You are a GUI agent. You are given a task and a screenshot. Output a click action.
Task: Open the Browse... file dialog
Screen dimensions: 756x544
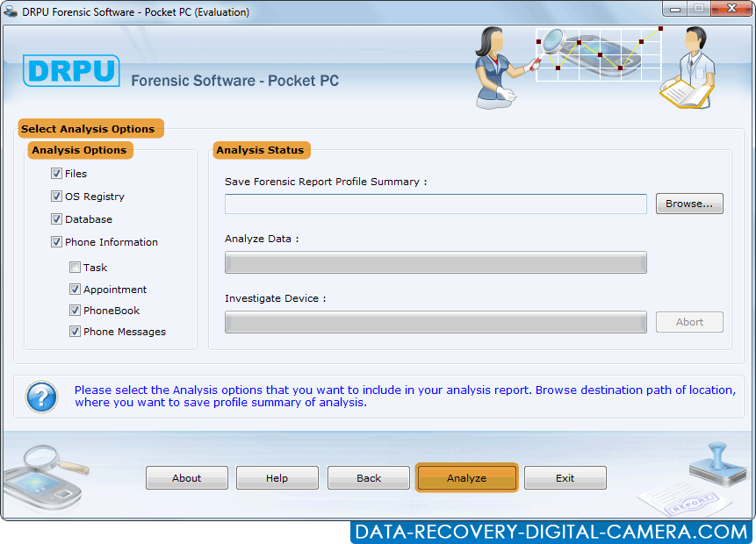point(689,204)
